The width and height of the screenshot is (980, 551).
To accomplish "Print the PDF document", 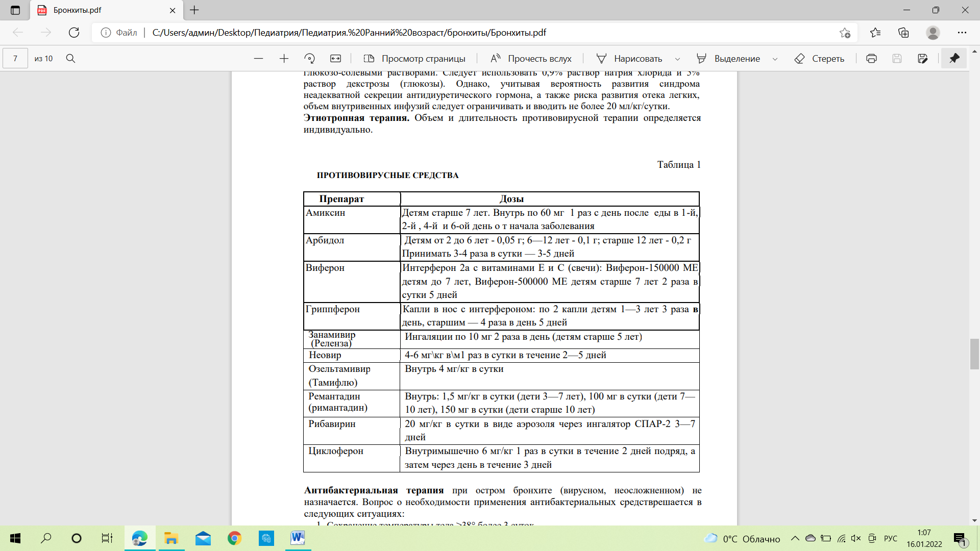I will pos(871,59).
